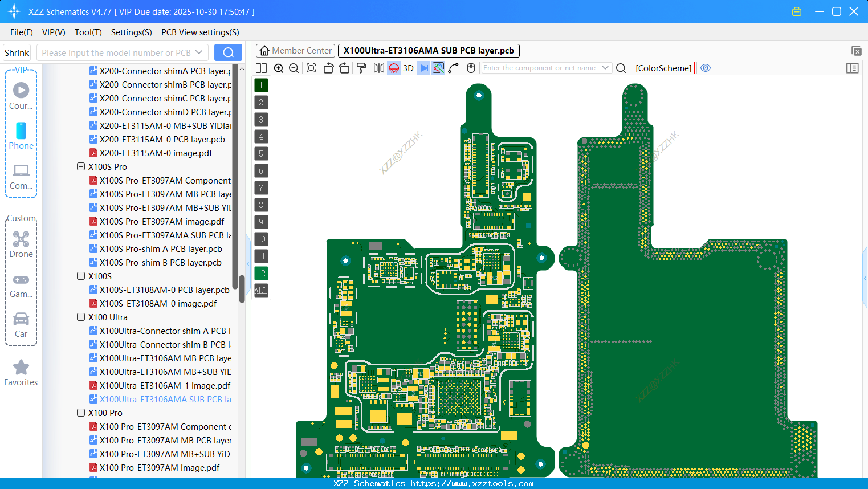Click the Shrink button

coord(17,52)
